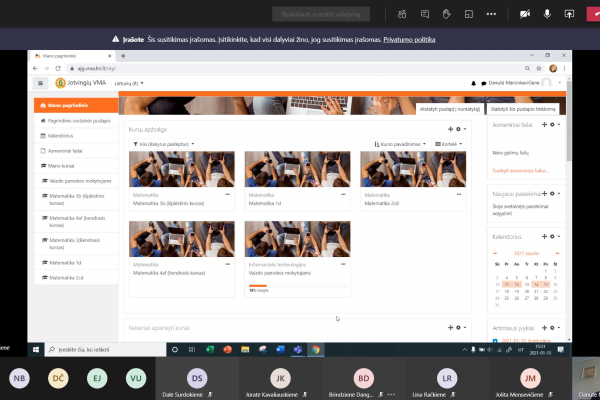Image resolution: width=600 pixels, height=400 pixels.
Task: Move the Kursų apžvalga block
Action: click(x=450, y=129)
